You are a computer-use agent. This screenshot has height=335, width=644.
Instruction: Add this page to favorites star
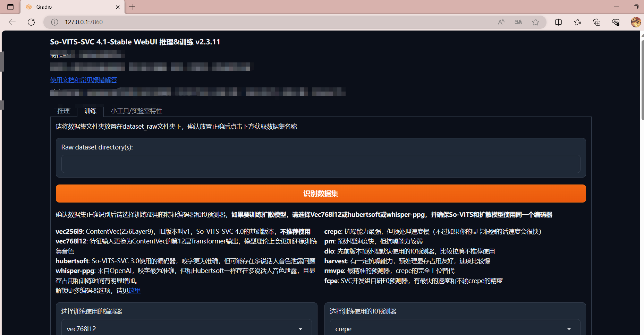click(536, 22)
